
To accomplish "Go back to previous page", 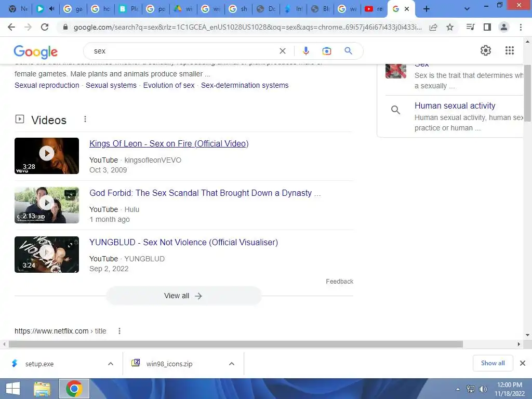I will click(x=11, y=27).
